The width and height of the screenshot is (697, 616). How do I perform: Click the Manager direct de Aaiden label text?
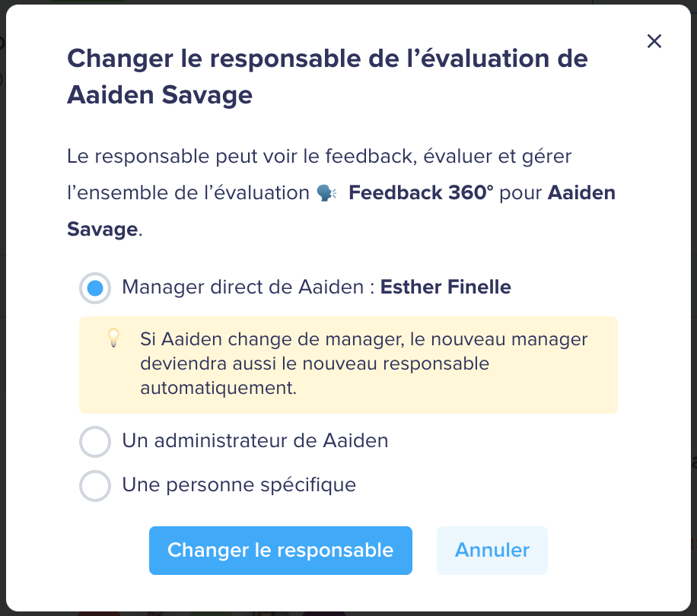[243, 287]
